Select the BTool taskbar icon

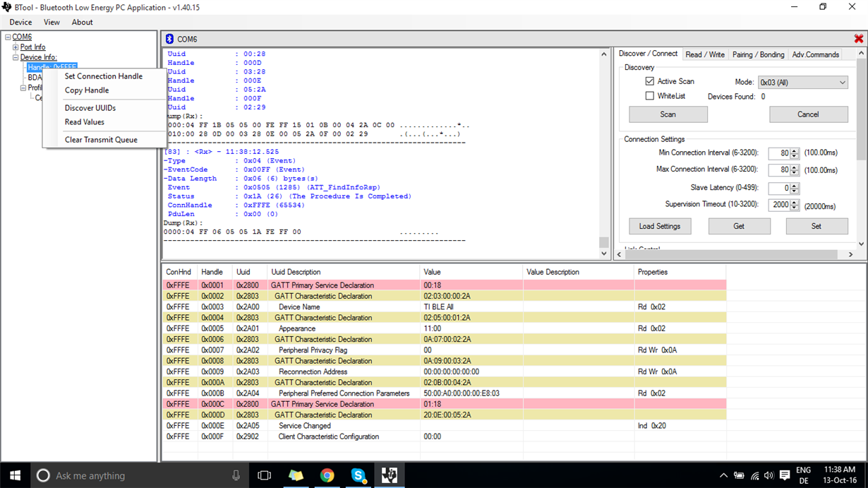tap(389, 475)
